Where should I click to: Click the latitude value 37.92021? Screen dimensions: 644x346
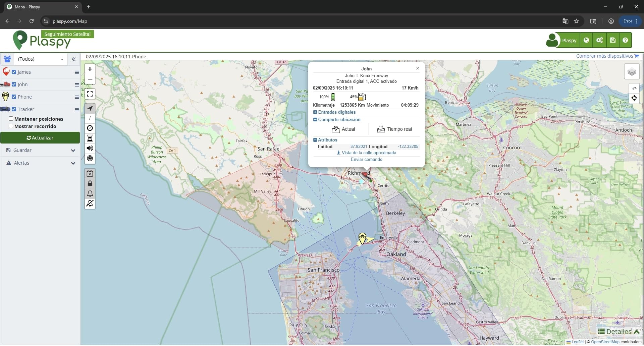click(359, 147)
